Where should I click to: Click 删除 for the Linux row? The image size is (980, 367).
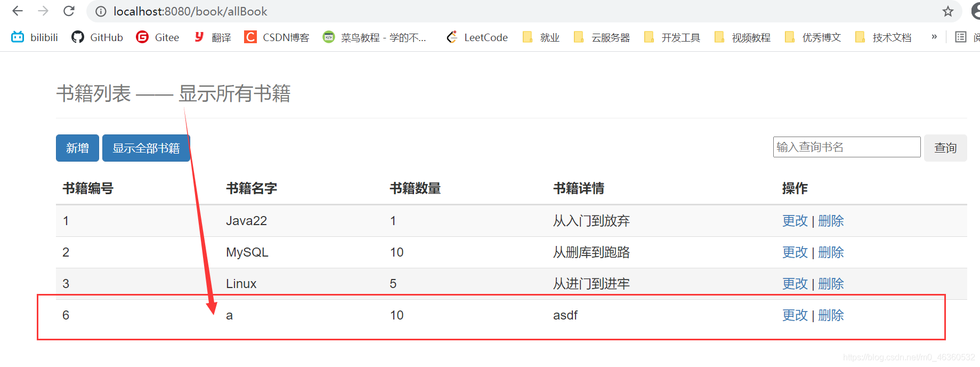point(831,284)
